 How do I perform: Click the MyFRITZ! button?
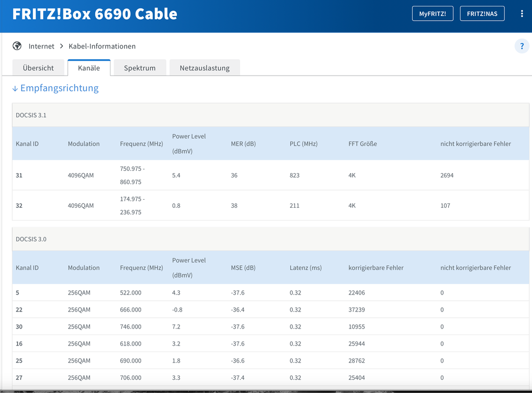[x=432, y=13]
